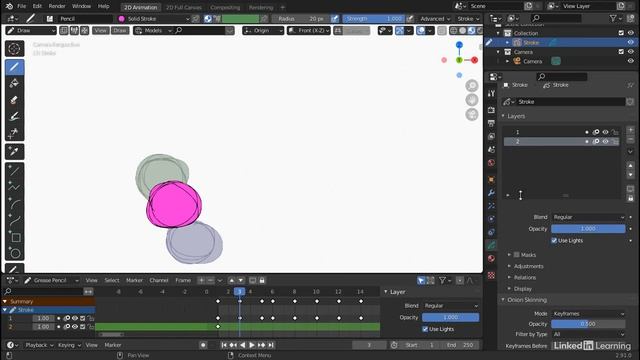640x360 pixels.
Task: Click current frame number field
Action: [x=369, y=345]
